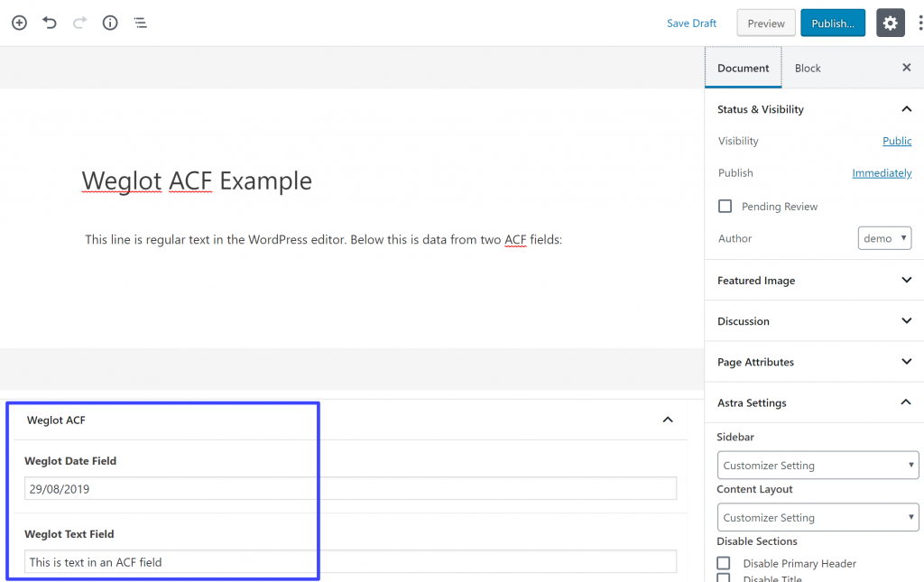Expand the Featured Image panel
The height and width of the screenshot is (582, 924).
pyautogui.click(x=814, y=281)
